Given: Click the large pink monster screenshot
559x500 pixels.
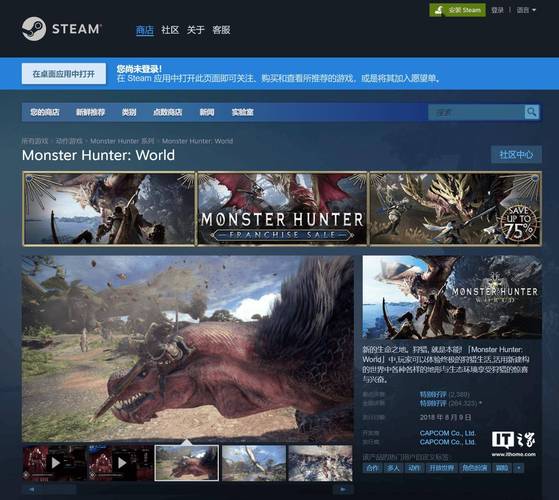Looking at the screenshot, I should point(188,349).
